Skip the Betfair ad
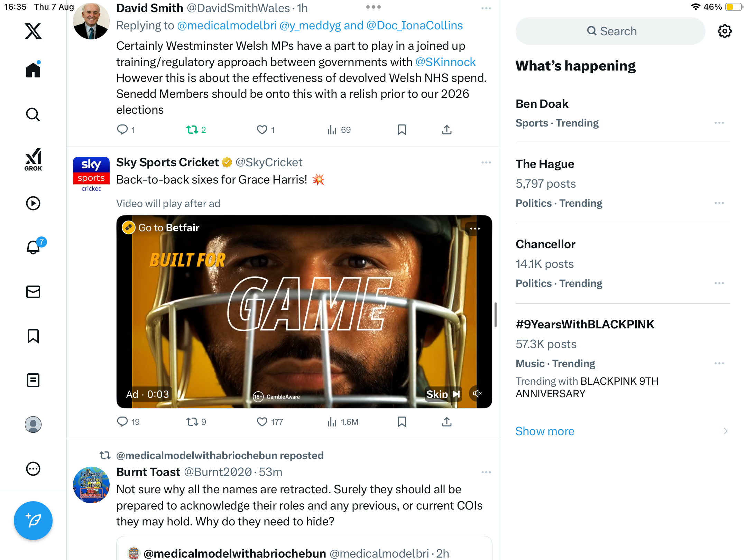The image size is (747, 560). click(443, 394)
